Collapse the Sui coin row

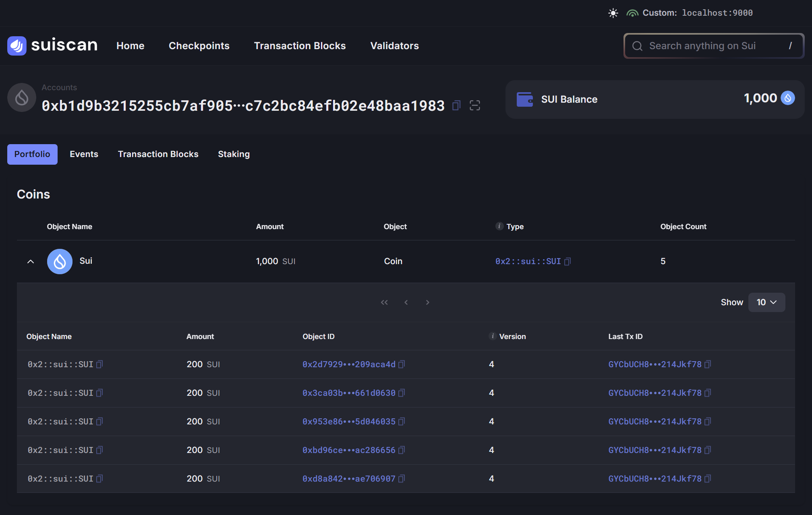pyautogui.click(x=30, y=261)
